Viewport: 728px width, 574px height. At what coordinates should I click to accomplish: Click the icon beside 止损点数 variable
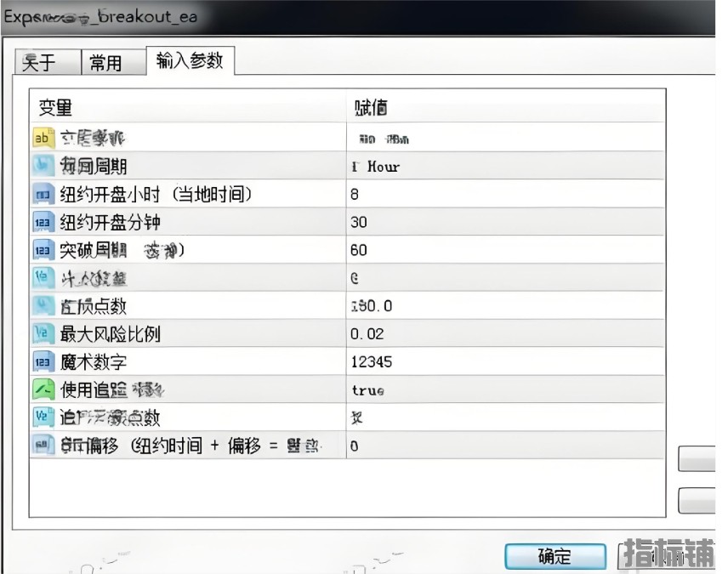pyautogui.click(x=43, y=306)
